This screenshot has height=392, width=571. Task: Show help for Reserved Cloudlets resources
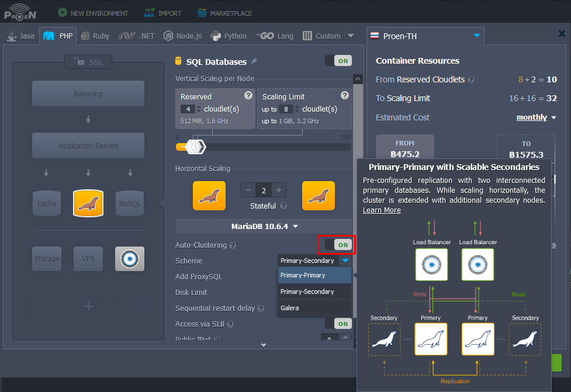(471, 79)
